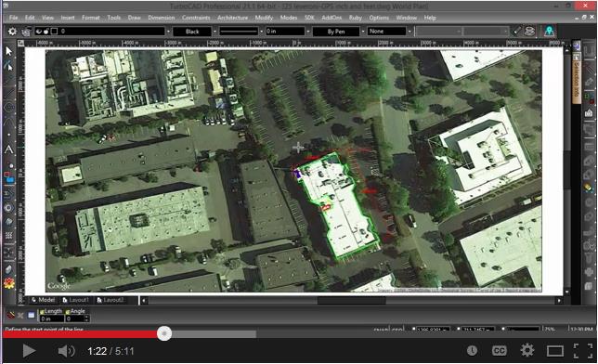598x364 pixels.
Task: Click the buffered gray part of progress bar
Action: click(214, 334)
